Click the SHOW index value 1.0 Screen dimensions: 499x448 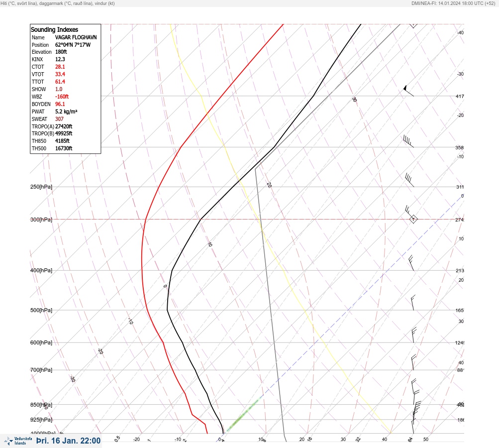point(59,89)
